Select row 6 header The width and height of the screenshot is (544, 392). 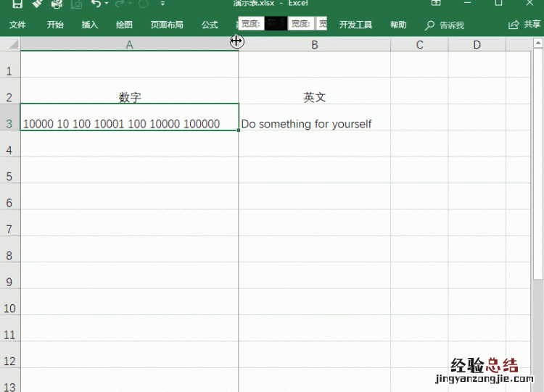tap(10, 196)
